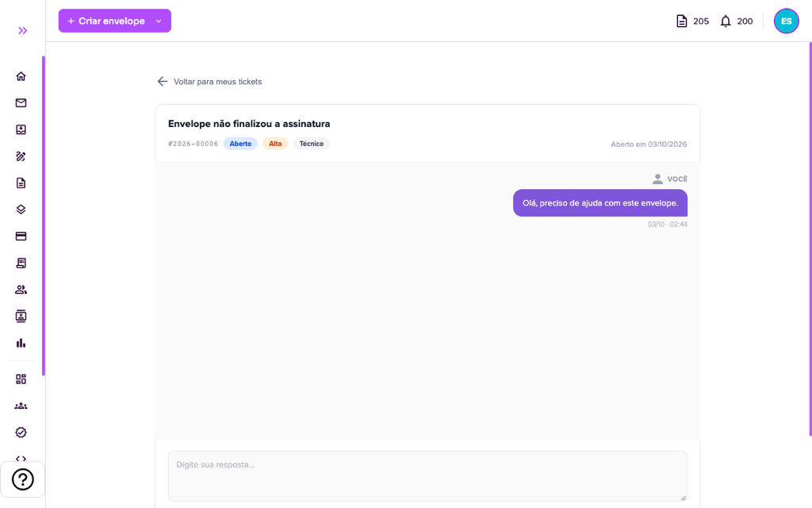
Task: Open the receipt icon in sidebar
Action: (x=21, y=263)
